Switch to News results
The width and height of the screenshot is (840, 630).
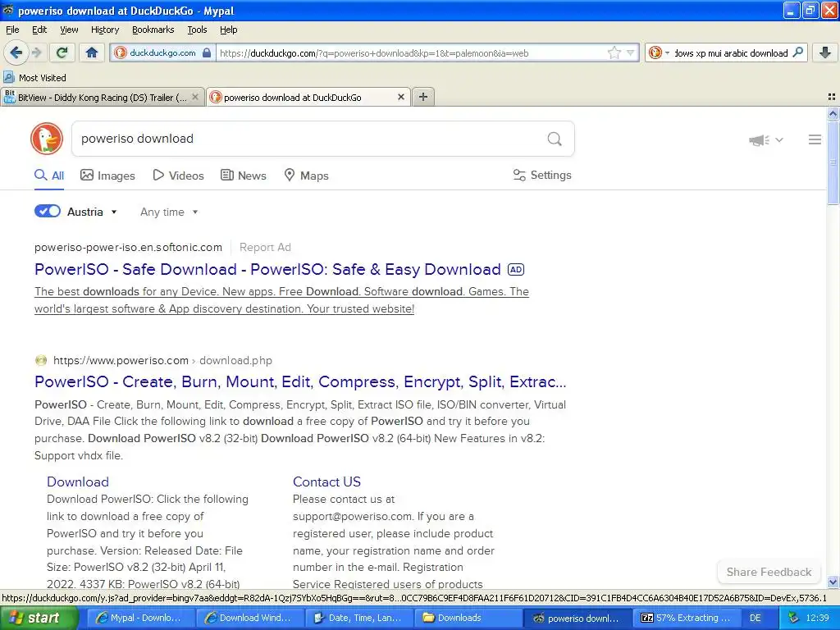pyautogui.click(x=244, y=176)
